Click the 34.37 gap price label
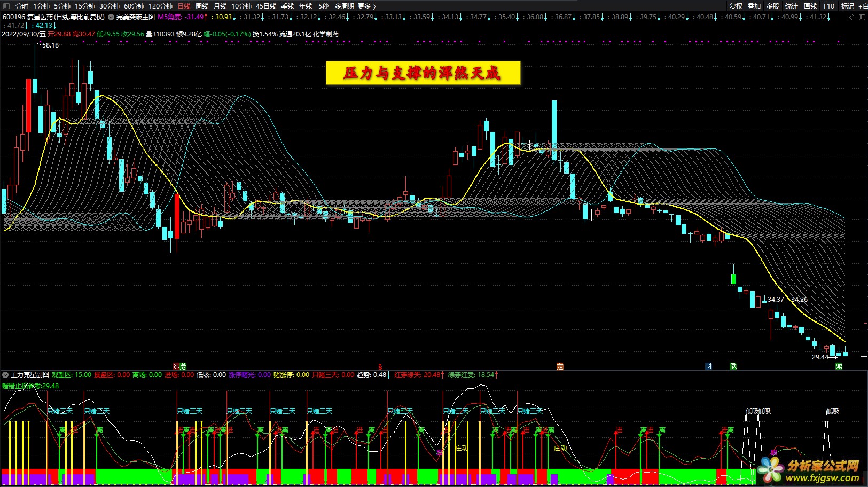 click(776, 300)
